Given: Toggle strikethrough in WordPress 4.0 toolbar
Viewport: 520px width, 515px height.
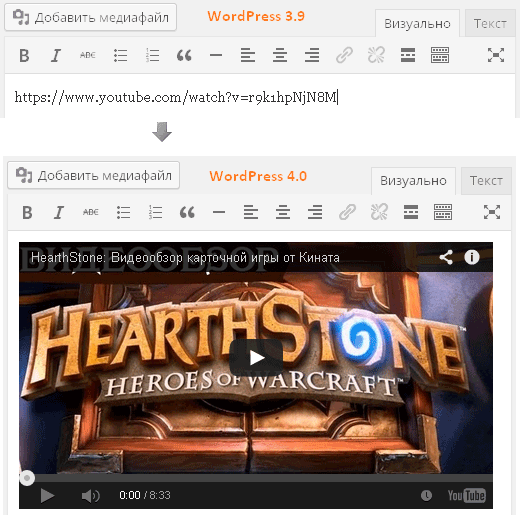Looking at the screenshot, I should point(91,212).
